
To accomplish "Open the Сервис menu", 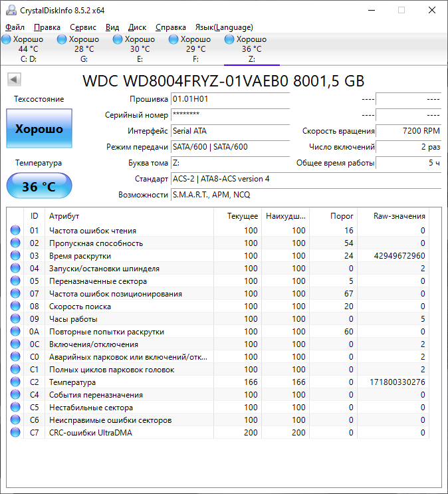I will 83,27.
